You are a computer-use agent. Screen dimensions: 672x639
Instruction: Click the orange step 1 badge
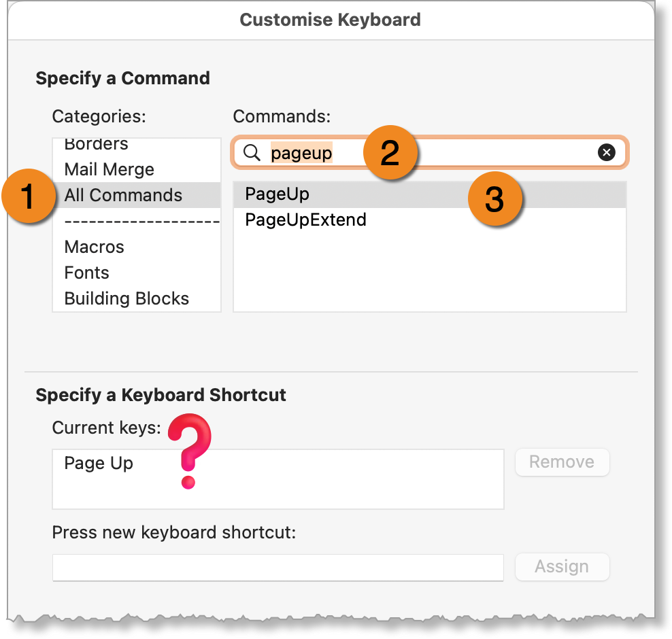point(29,196)
